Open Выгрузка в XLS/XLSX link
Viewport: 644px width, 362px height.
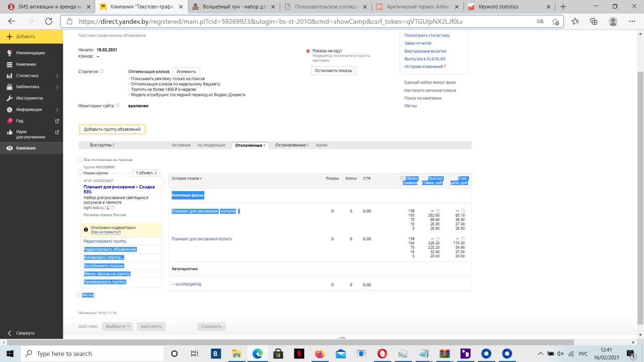(425, 59)
